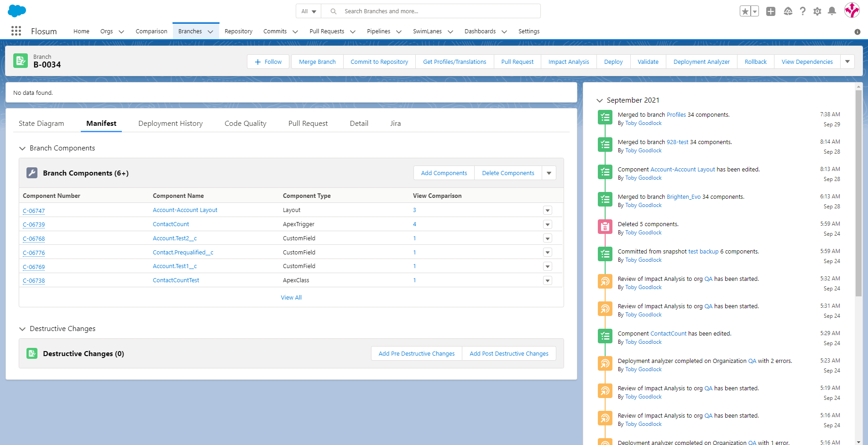Click the Trailhead guidance icon
The width and height of the screenshot is (868, 445).
(788, 11)
